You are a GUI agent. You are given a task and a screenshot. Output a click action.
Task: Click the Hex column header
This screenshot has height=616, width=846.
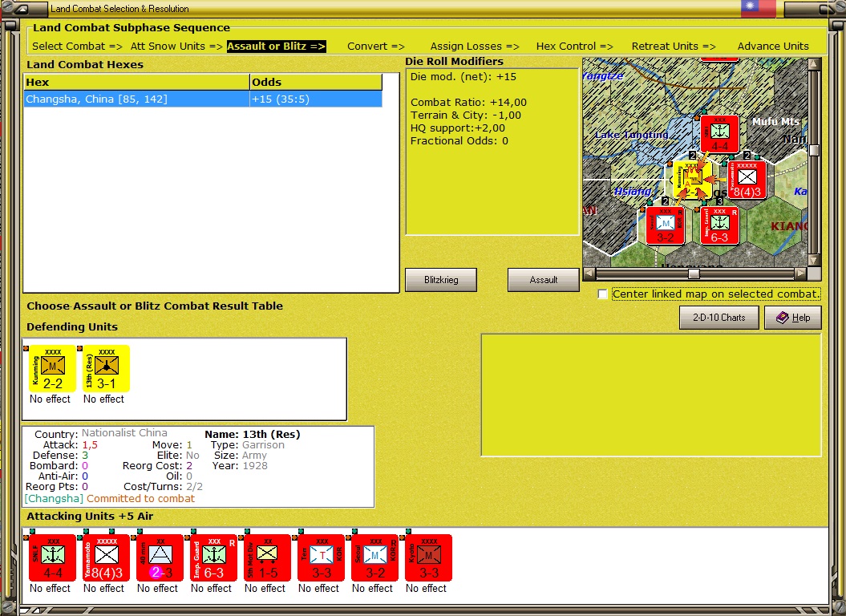(x=136, y=82)
